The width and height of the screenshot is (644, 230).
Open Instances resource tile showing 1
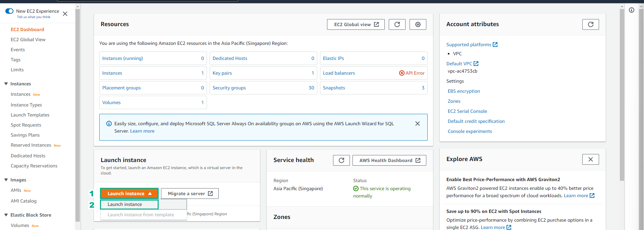coord(153,73)
